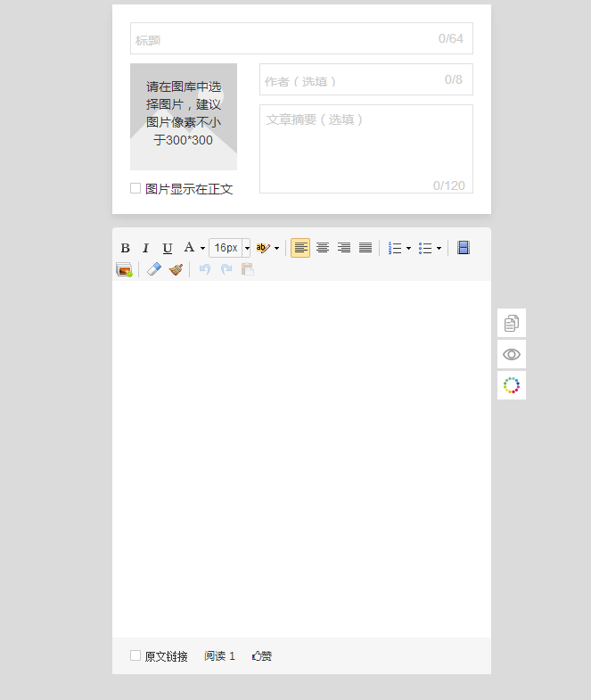Select the format painter brush
The image size is (591, 700).
click(176, 269)
